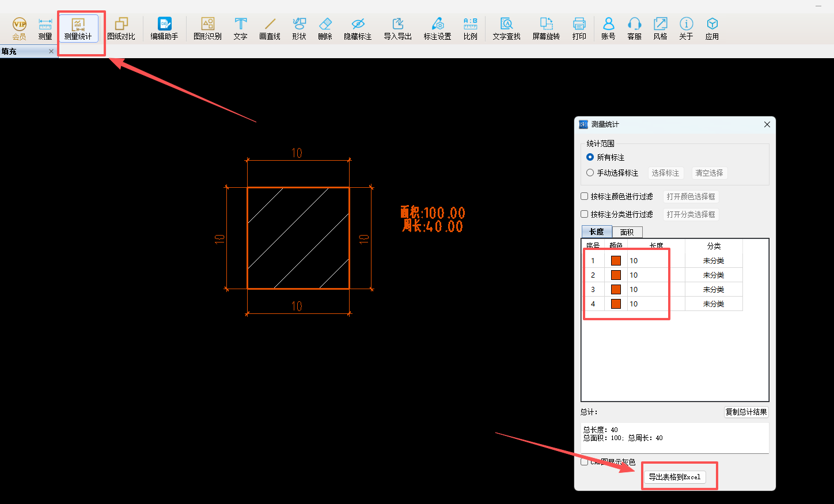Enable 按标注颜色进行过滤 checkbox
The height and width of the screenshot is (504, 834).
click(585, 196)
